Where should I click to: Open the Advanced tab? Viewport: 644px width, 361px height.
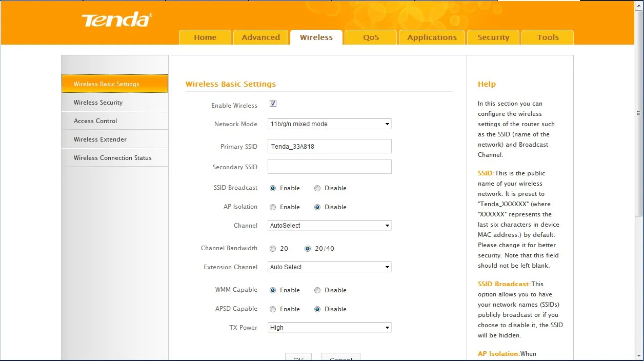261,37
